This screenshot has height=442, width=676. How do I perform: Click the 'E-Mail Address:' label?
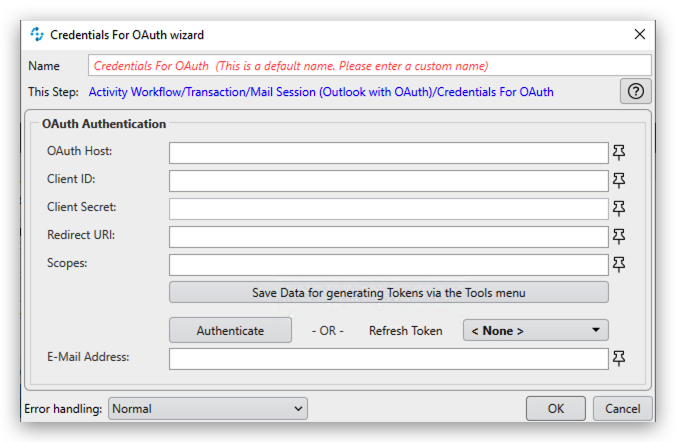point(88,357)
